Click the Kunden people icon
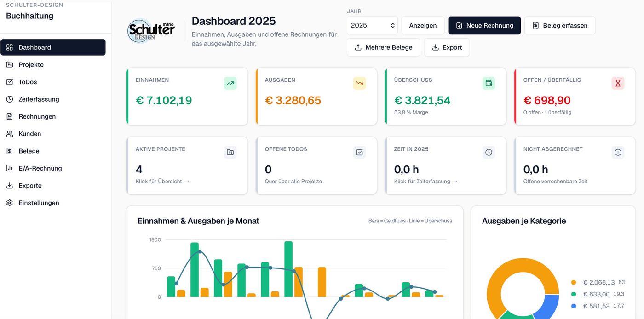The width and height of the screenshot is (644, 319). [x=10, y=134]
